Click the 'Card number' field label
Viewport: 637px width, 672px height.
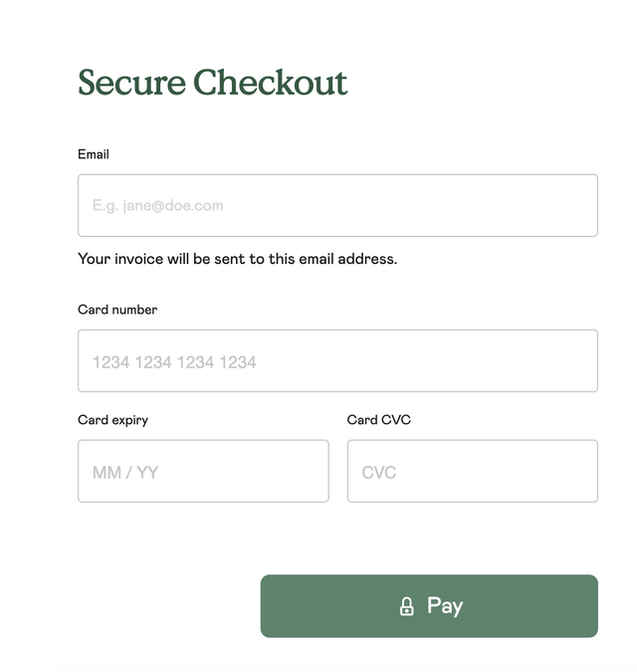[117, 310]
